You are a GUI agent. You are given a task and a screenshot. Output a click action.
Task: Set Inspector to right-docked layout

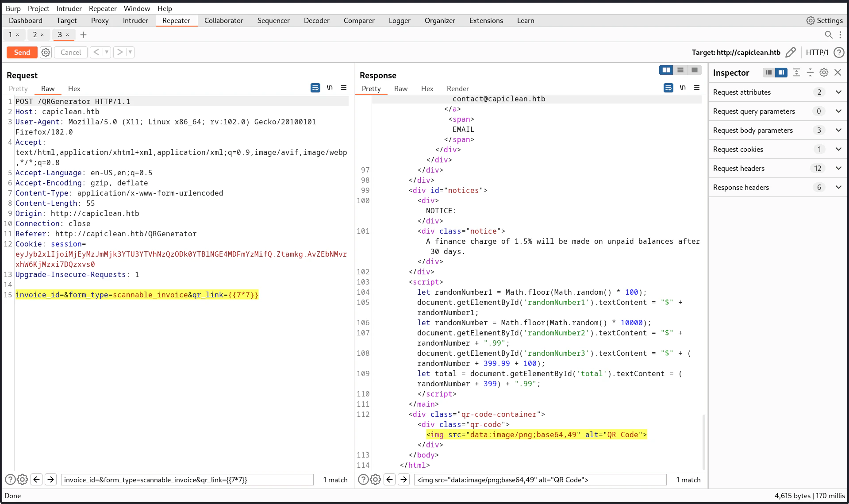tap(781, 73)
